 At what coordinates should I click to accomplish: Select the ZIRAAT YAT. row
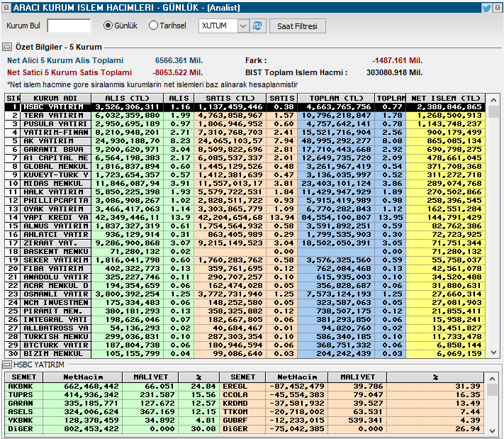tap(245, 243)
